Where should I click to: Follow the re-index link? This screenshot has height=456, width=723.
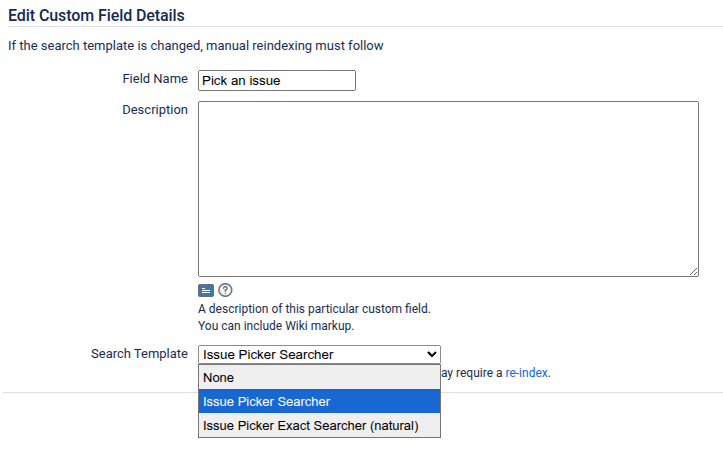(527, 373)
